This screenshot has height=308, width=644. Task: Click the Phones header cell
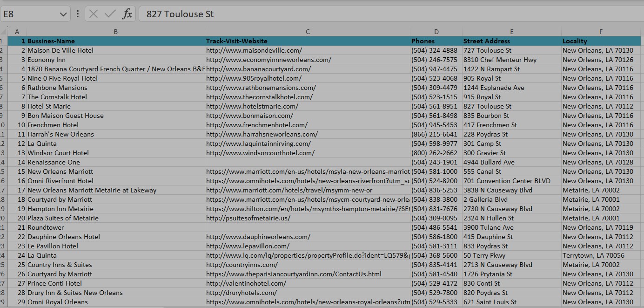[x=436, y=41]
